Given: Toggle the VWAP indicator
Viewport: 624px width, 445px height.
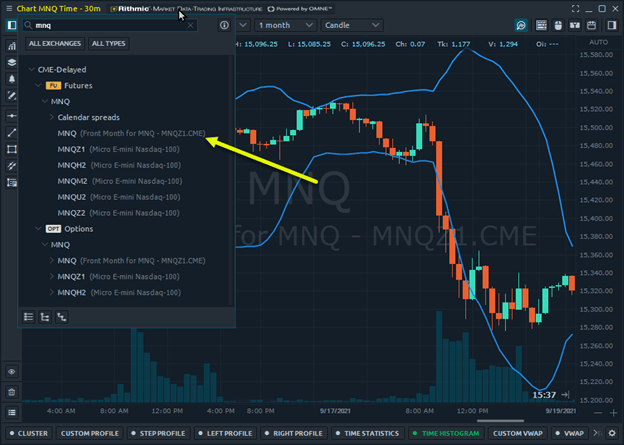Looking at the screenshot, I should click(x=570, y=433).
